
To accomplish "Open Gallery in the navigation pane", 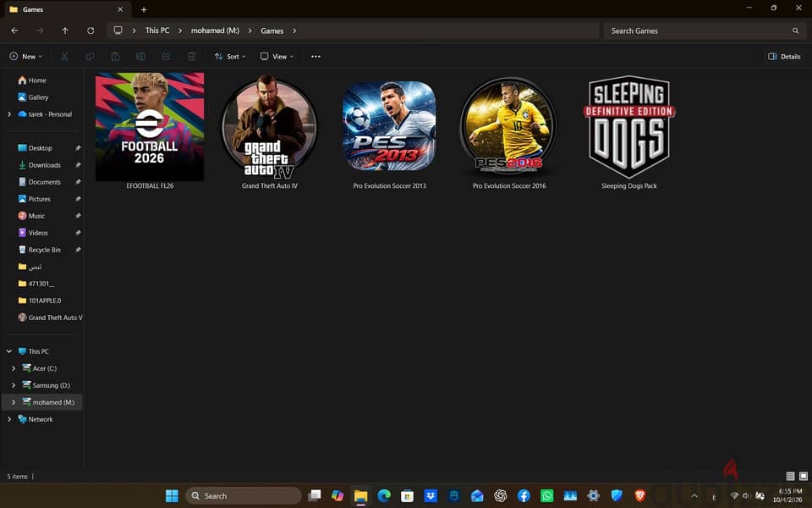I will coord(33,97).
